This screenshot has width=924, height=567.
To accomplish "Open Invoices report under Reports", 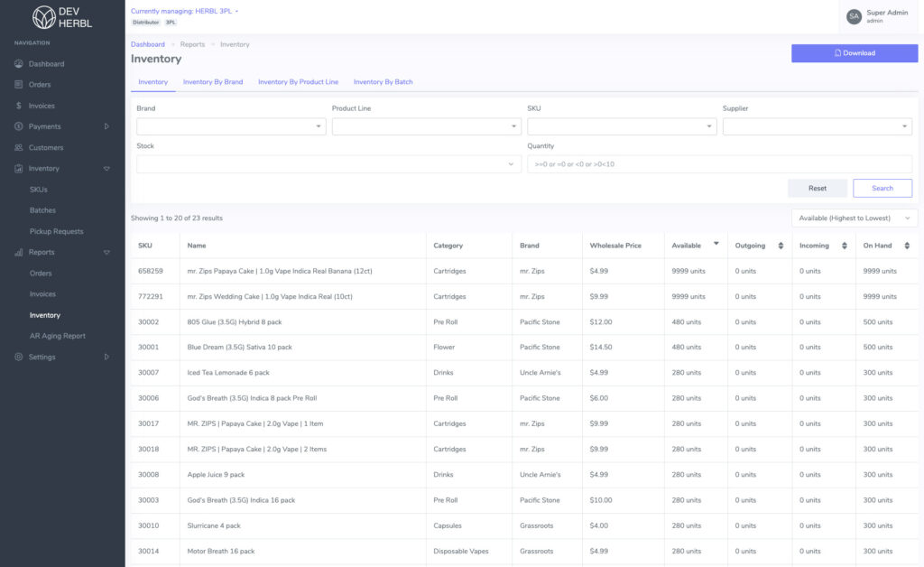I will tap(42, 294).
